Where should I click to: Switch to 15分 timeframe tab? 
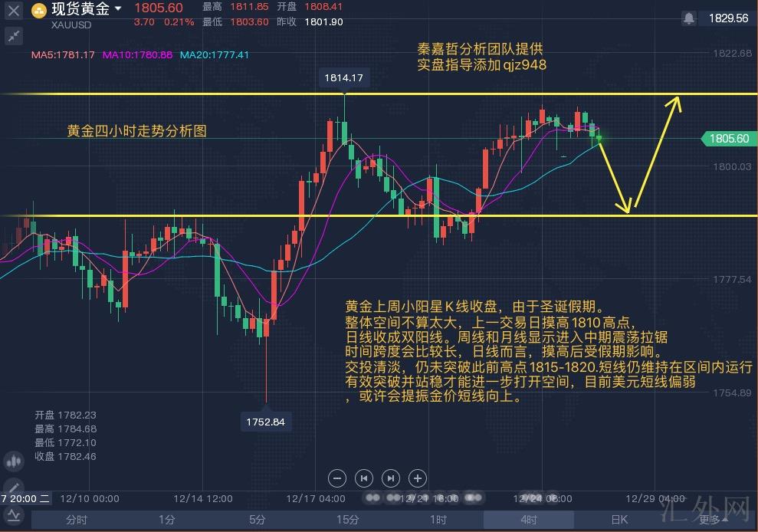pyautogui.click(x=348, y=520)
